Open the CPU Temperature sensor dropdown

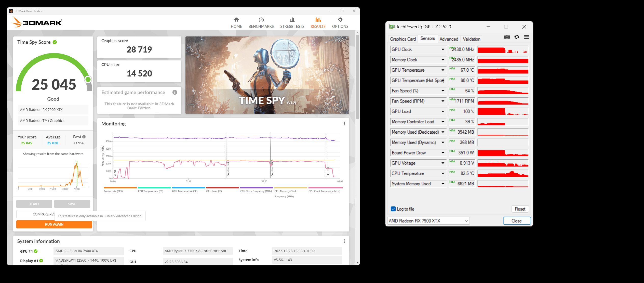443,173
